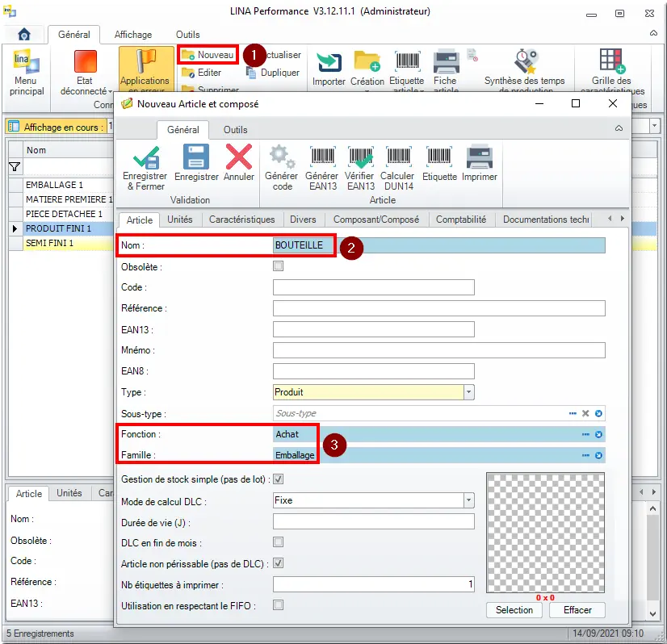Open the Outils tab in dialog ribbon
667x644 pixels.
[x=235, y=130]
